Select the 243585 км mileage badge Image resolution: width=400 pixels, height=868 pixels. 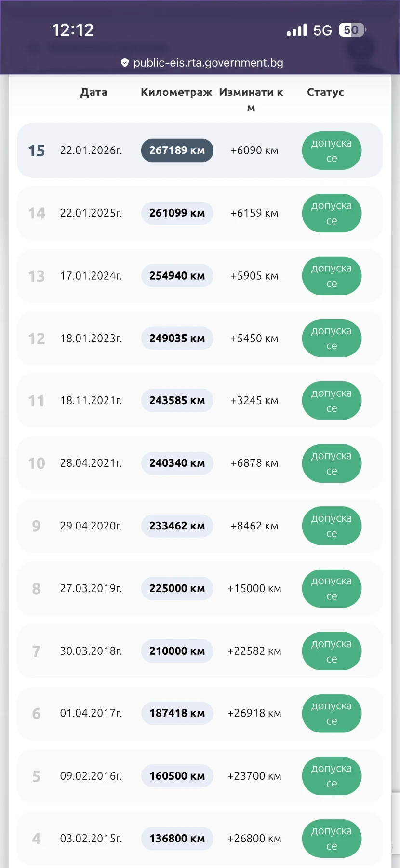tap(177, 401)
